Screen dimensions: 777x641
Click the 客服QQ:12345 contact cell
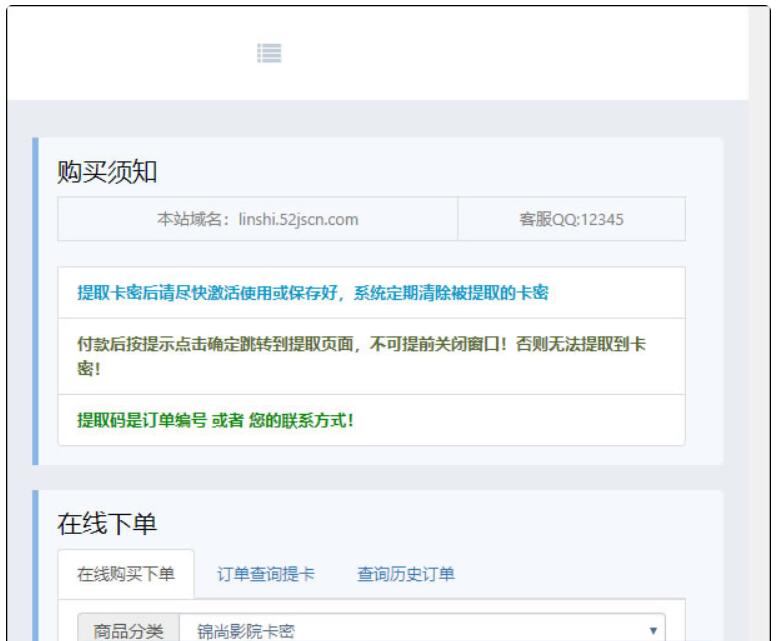pyautogui.click(x=571, y=220)
